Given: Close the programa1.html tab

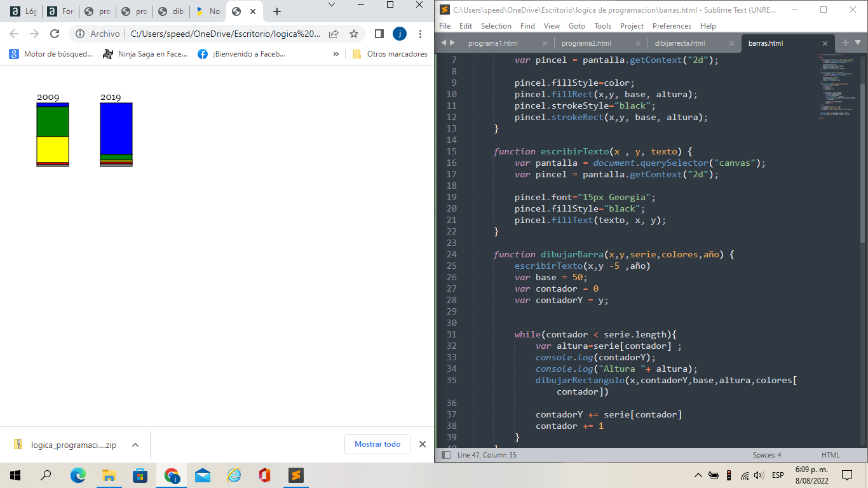Looking at the screenshot, I should click(545, 43).
